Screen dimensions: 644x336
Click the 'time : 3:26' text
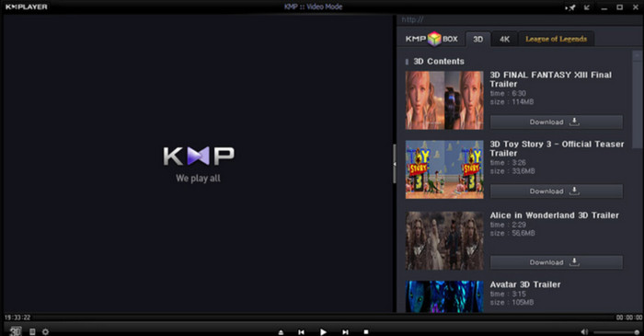click(x=508, y=163)
